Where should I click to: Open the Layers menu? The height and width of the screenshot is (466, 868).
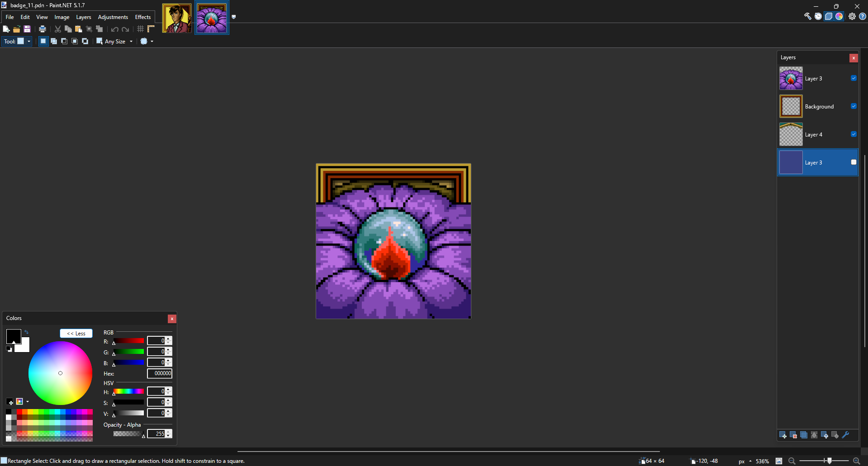coord(84,17)
